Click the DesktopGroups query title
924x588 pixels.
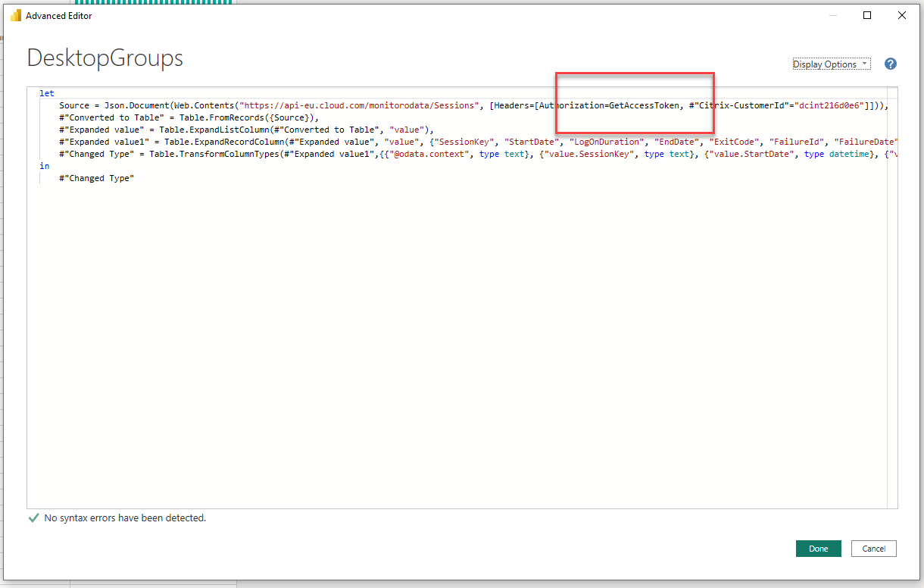pyautogui.click(x=105, y=58)
